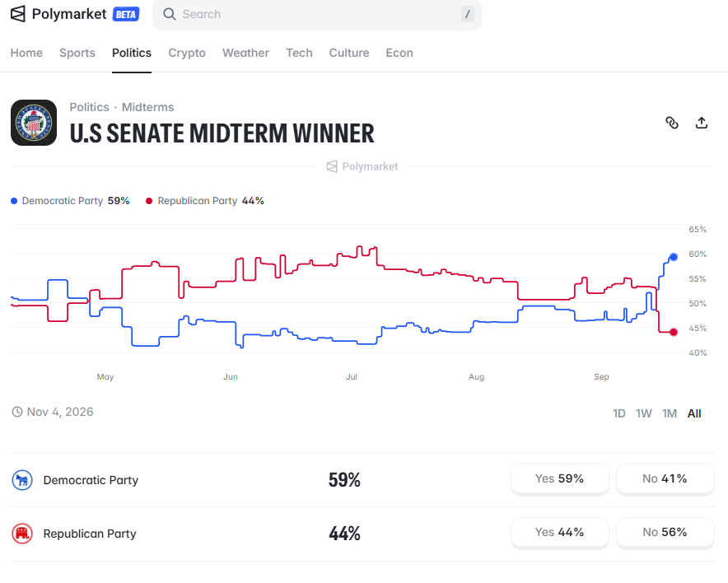Select the 1M chart range
728x583 pixels.
(x=669, y=413)
